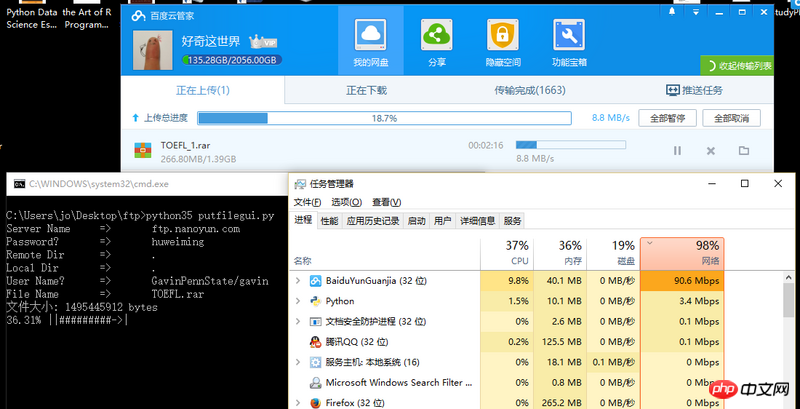Screen dimensions: 800x409
Task: Click Task Manager window title icon
Action: (301, 184)
